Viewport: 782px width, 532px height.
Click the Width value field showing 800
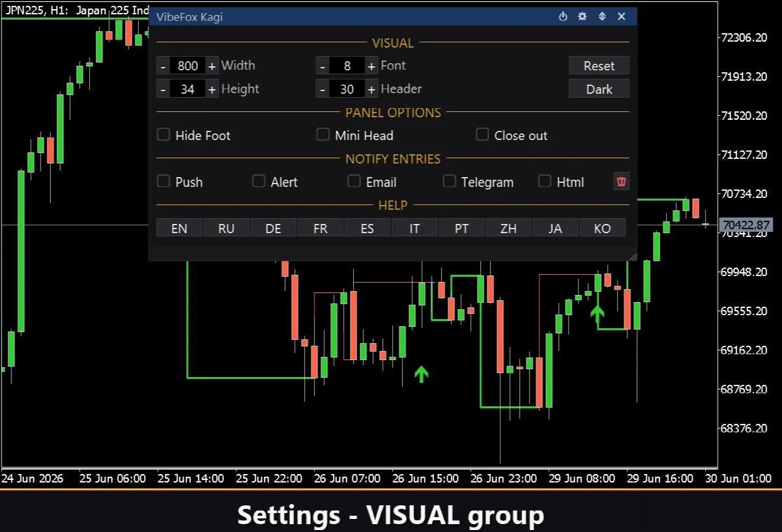click(x=188, y=66)
